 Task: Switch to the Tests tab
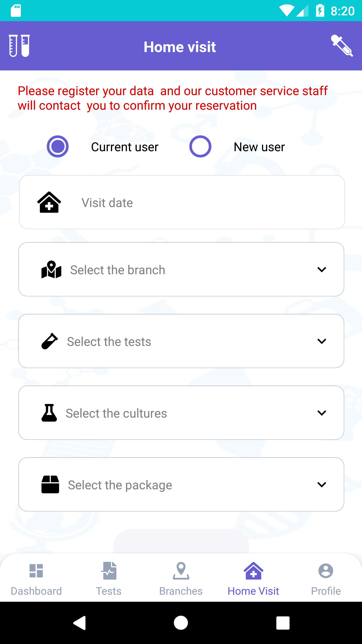(109, 579)
